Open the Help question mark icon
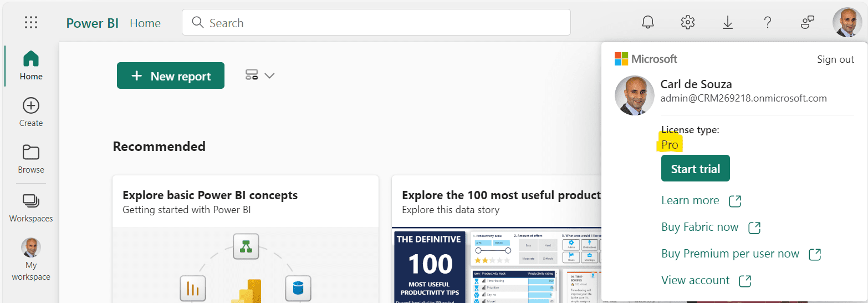The height and width of the screenshot is (303, 868). click(767, 23)
